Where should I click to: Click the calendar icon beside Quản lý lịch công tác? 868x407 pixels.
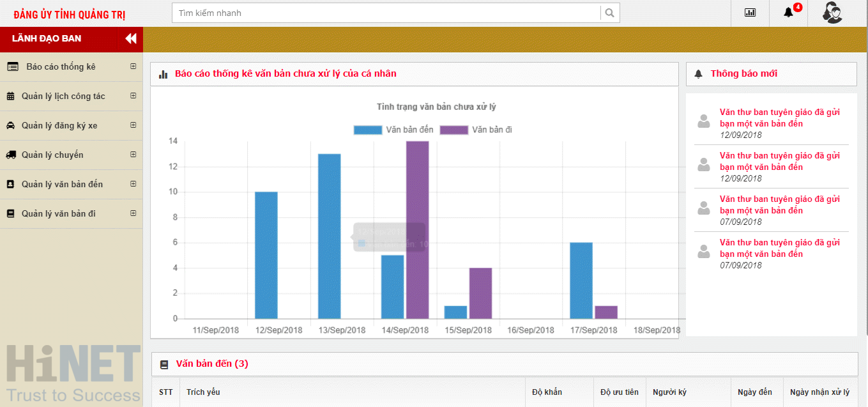click(11, 96)
